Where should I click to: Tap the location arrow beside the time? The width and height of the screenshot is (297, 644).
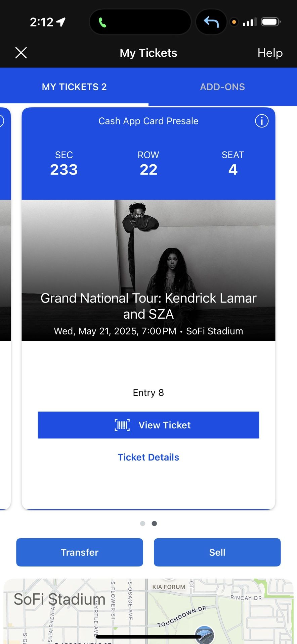coord(61,22)
